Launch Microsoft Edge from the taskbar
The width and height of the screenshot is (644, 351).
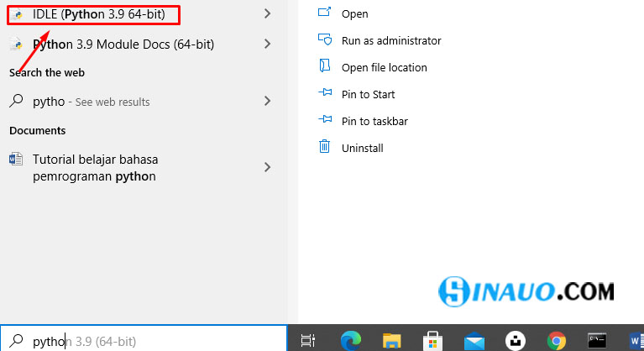(351, 340)
